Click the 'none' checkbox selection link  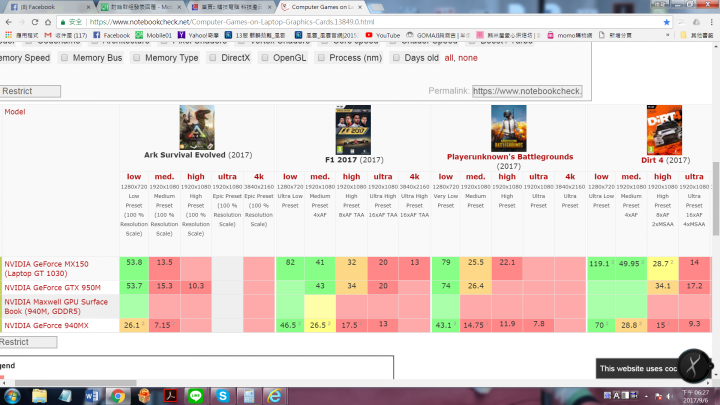pos(468,58)
